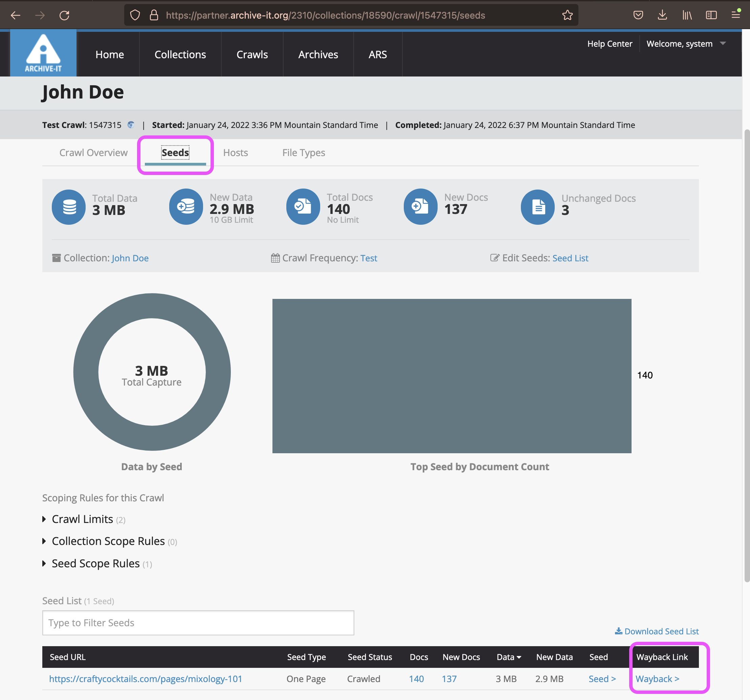Reload the page using the browser refresh icon

click(65, 15)
